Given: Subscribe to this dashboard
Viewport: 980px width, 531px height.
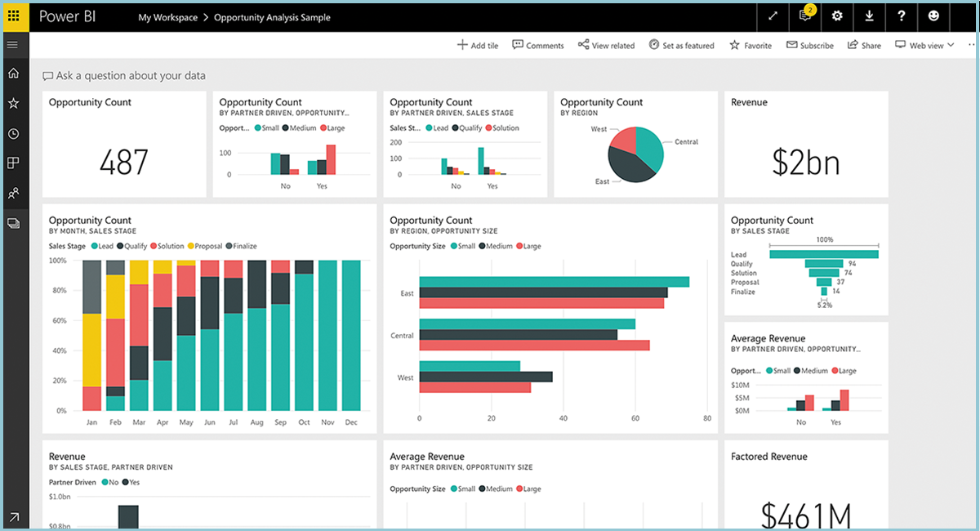Looking at the screenshot, I should [809, 45].
